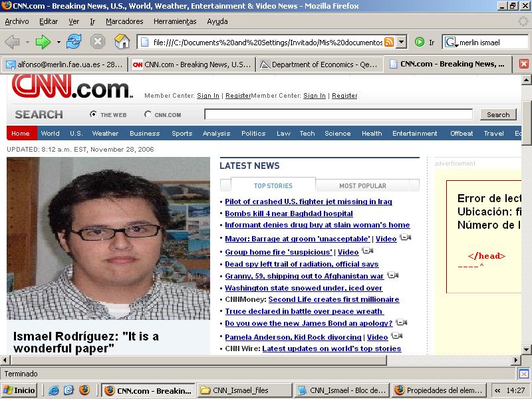532x399 pixels.
Task: Click the RSS feed icon in address bar
Action: pos(389,42)
